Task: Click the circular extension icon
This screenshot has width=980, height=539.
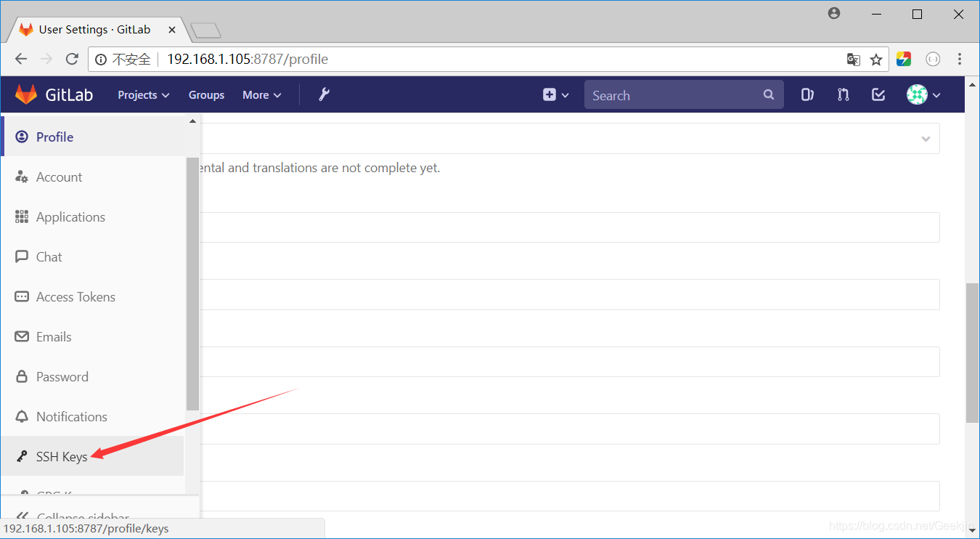Action: [x=933, y=60]
